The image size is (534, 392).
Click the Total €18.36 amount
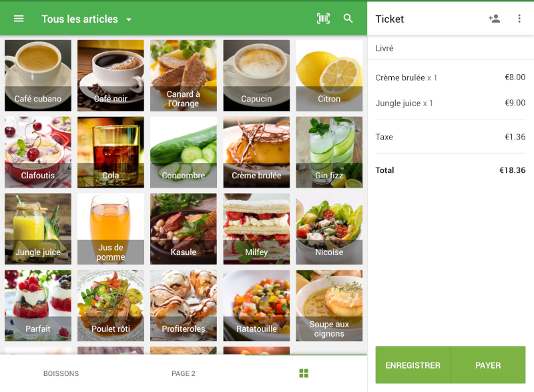tap(512, 170)
